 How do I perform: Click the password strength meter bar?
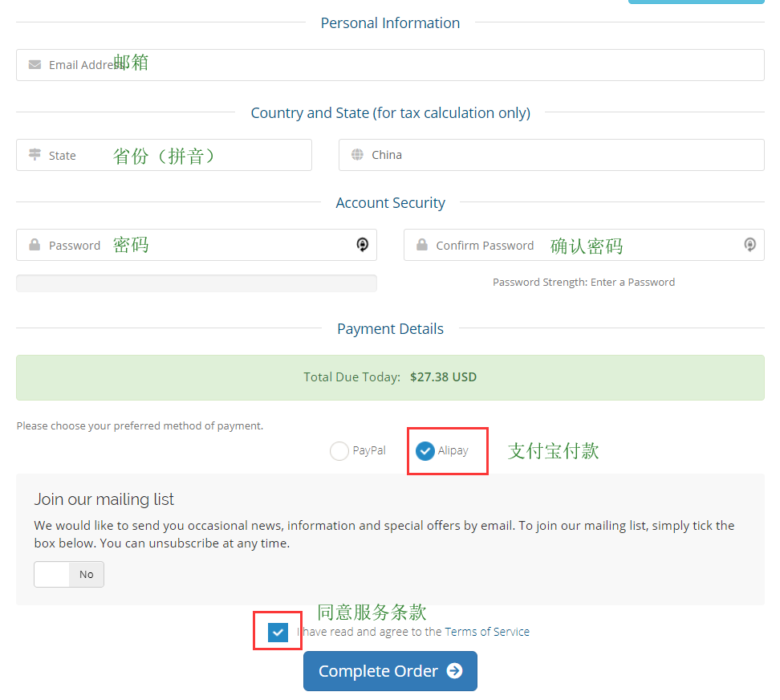(x=196, y=283)
